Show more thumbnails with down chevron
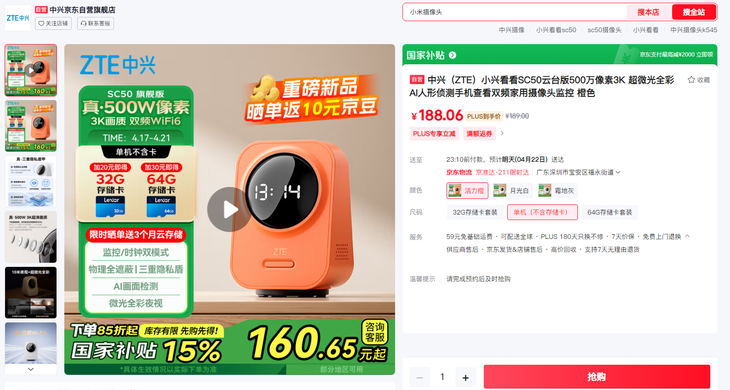730x390 pixels. click(31, 369)
